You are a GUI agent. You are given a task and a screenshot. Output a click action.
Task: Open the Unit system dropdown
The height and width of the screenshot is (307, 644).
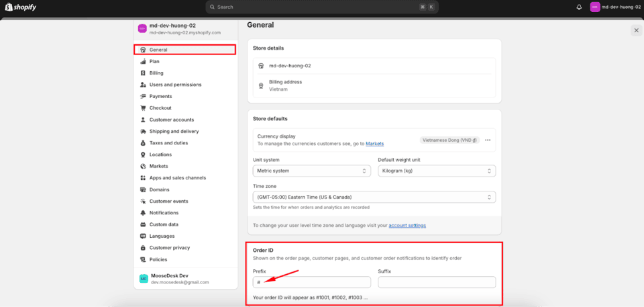(x=312, y=171)
